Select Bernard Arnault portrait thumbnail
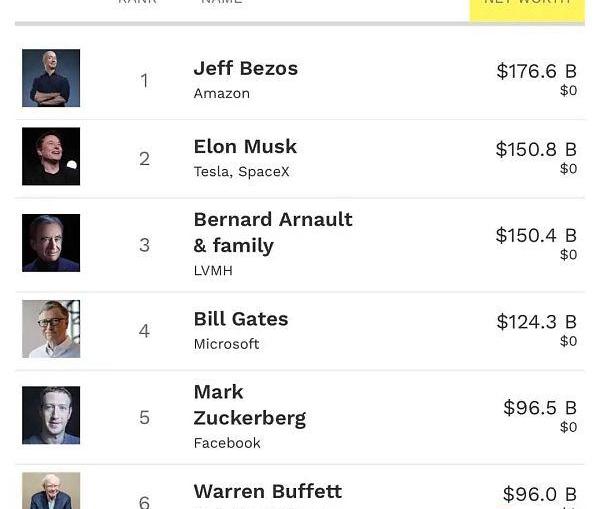The width and height of the screenshot is (600, 509). coord(51,243)
